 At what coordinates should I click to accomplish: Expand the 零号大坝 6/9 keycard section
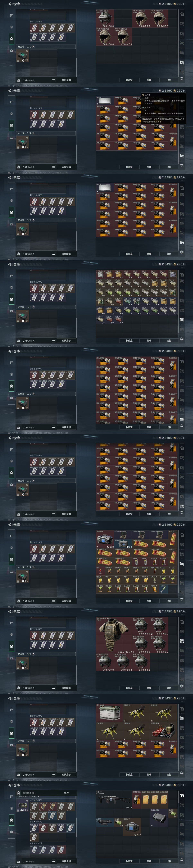click(x=36, y=822)
